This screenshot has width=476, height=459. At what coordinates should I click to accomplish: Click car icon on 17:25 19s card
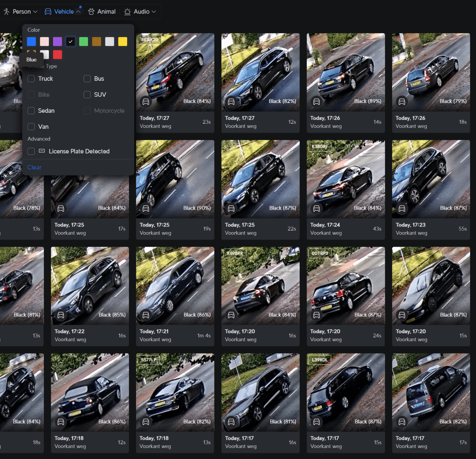tap(146, 209)
